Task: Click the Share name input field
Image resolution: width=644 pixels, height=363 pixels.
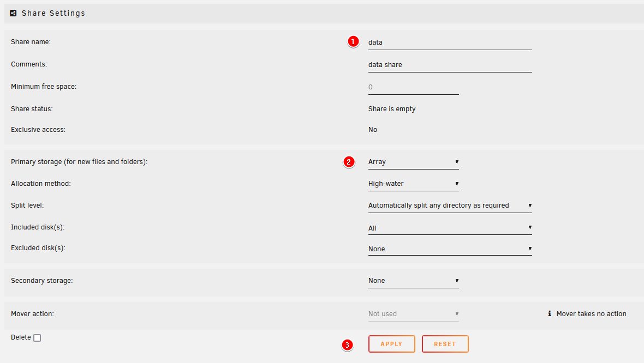Action: (x=450, y=42)
